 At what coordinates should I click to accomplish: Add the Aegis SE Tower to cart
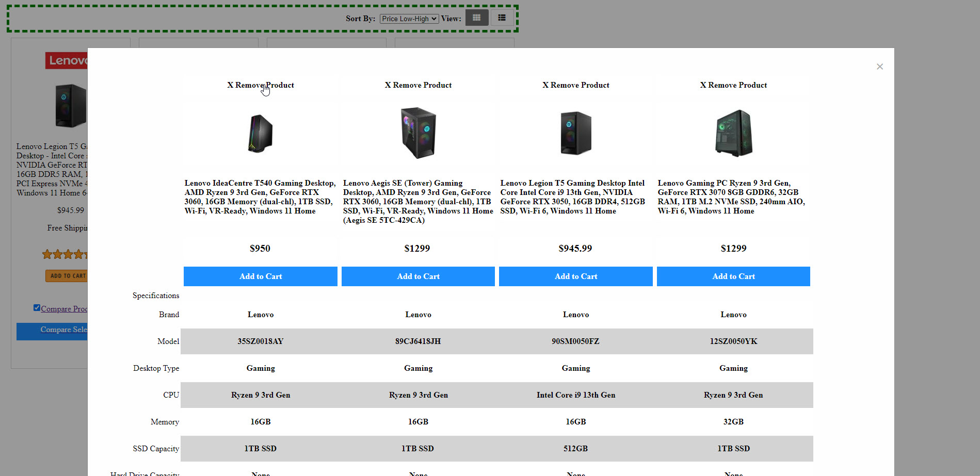click(418, 276)
